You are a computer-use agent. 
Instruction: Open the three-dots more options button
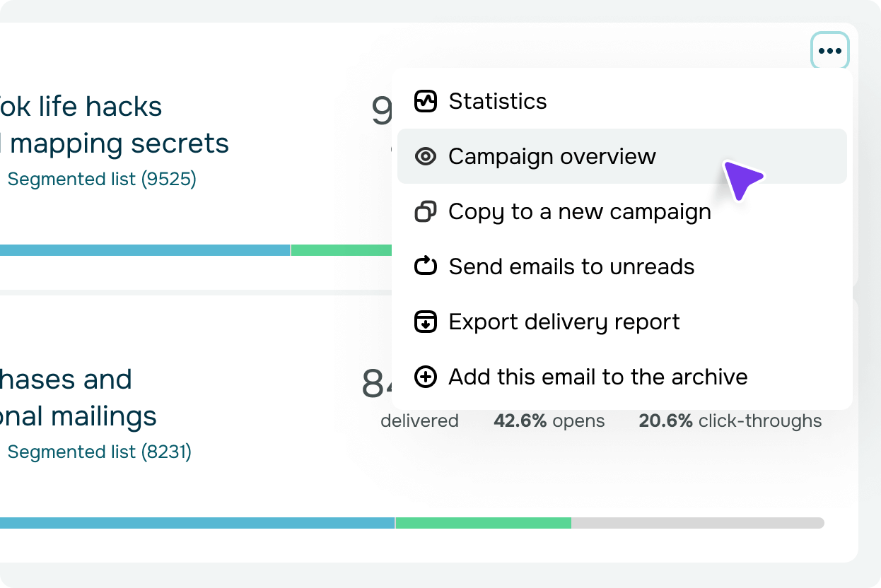829,51
